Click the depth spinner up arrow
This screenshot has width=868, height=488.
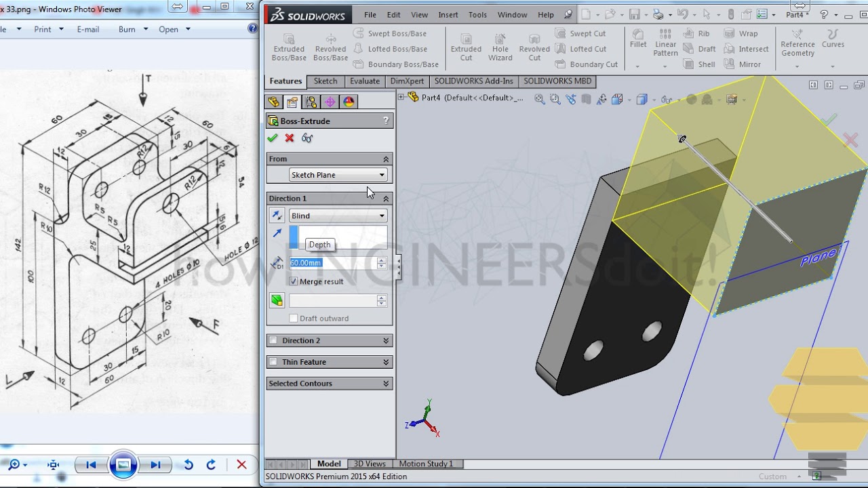pyautogui.click(x=382, y=260)
